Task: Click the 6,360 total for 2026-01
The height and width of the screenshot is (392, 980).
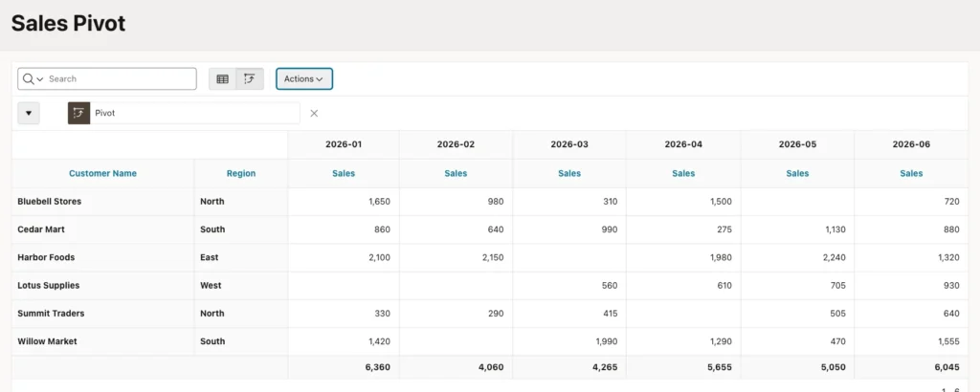Action: pos(378,367)
